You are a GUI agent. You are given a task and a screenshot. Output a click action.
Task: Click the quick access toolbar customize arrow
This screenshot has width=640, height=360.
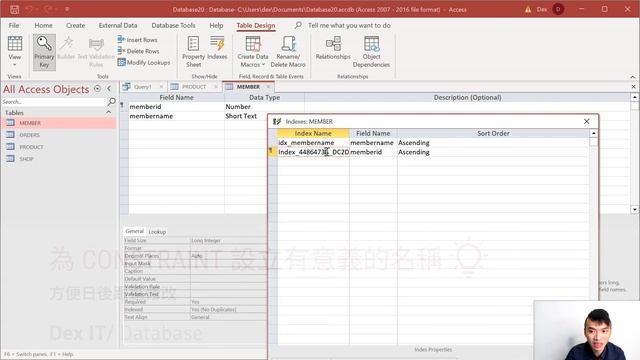coord(67,9)
